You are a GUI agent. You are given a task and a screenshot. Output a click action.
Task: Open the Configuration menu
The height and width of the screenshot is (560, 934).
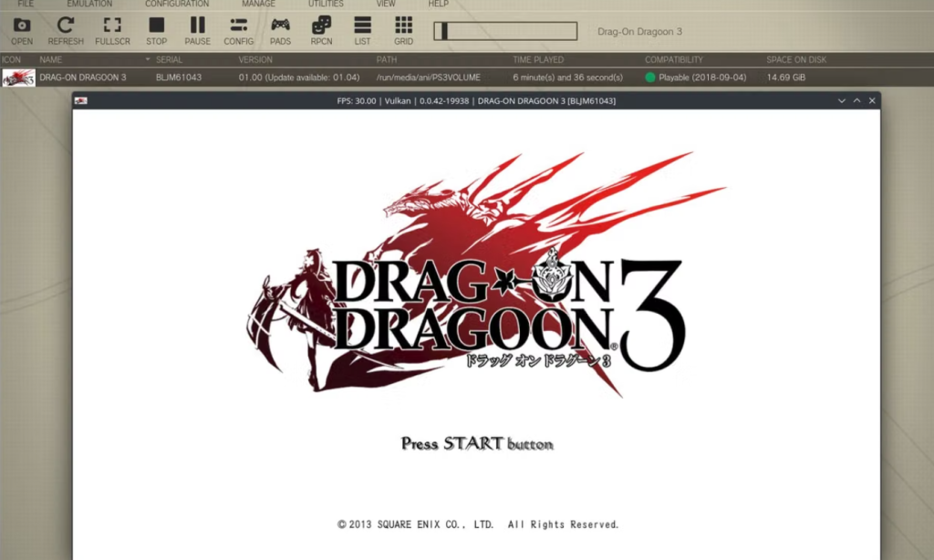pyautogui.click(x=177, y=4)
